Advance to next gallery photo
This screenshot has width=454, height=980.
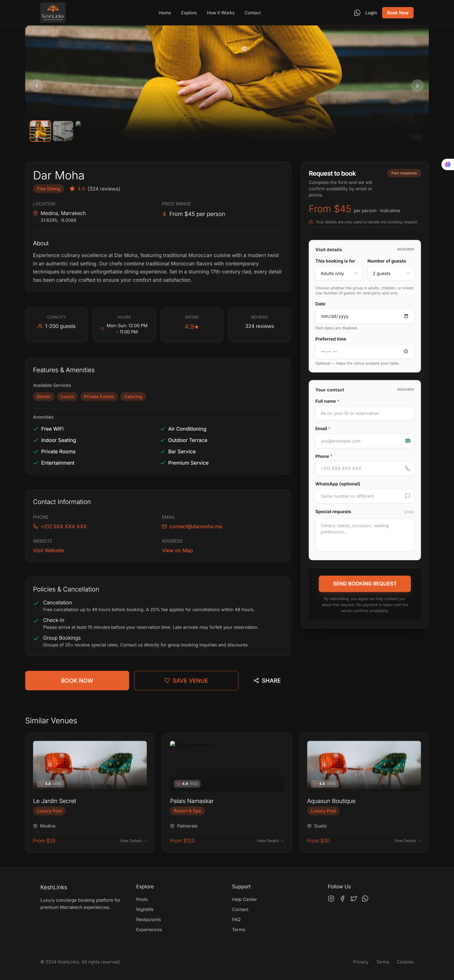coord(417,86)
